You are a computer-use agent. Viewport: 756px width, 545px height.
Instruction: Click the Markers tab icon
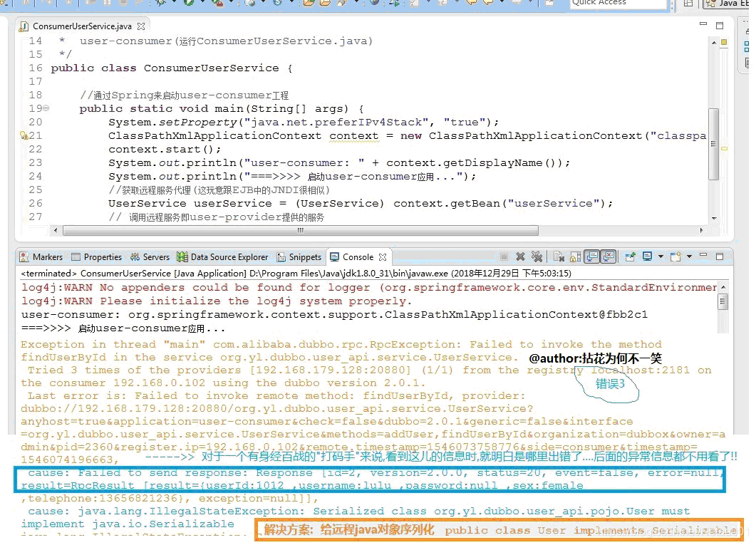tap(24, 257)
